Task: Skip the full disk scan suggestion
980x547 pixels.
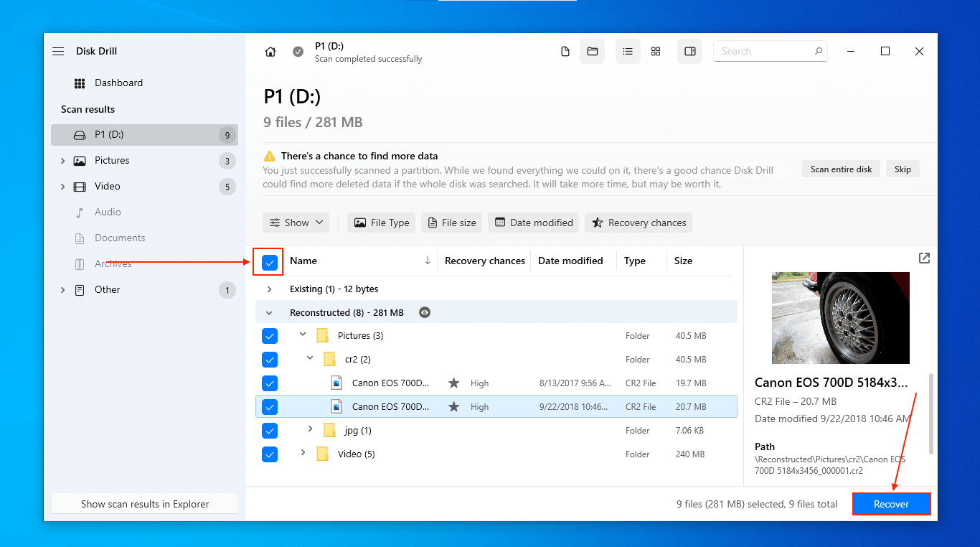Action: point(903,169)
